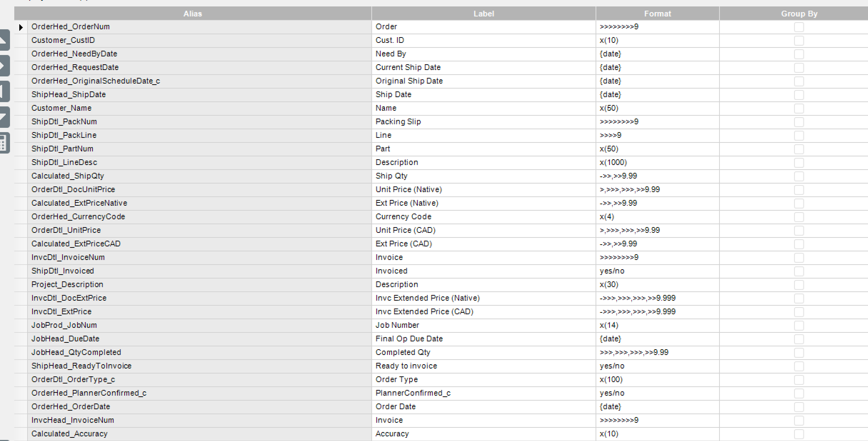Edit the 'Need By' label cell
This screenshot has width=868, height=441.
coord(484,54)
